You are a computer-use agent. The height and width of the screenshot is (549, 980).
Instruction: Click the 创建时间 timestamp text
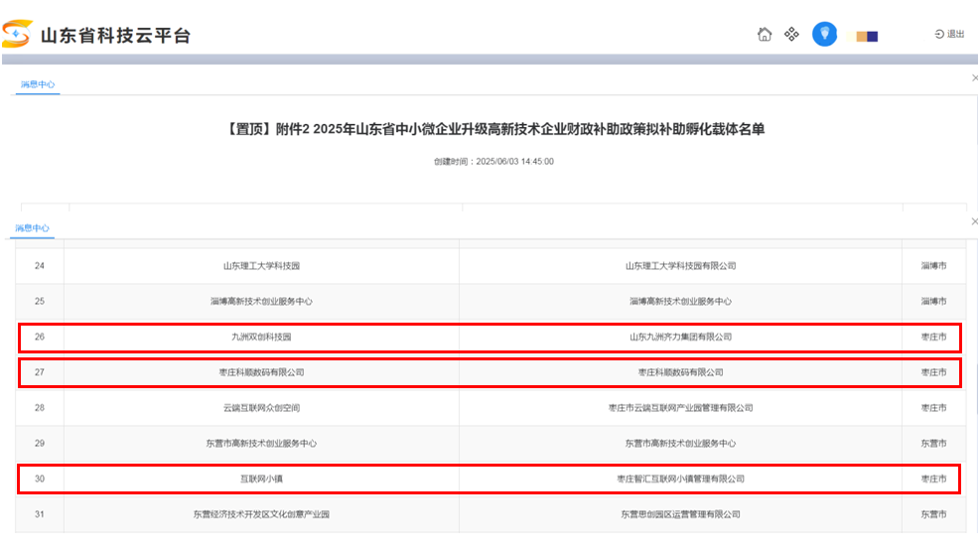493,161
